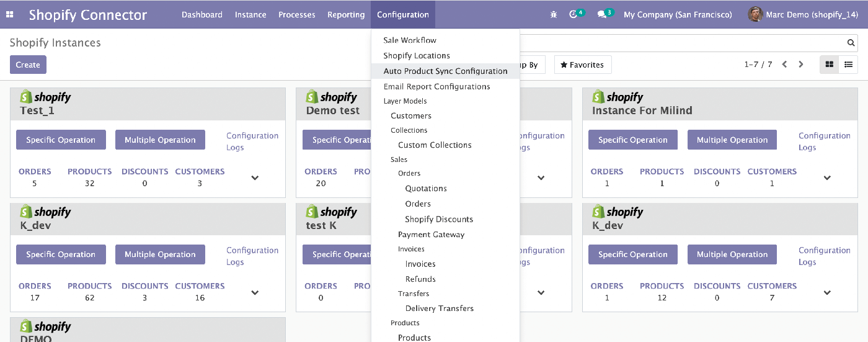Open Logs link on Instance For Milind
Screen dimensions: 868x342
(x=807, y=147)
